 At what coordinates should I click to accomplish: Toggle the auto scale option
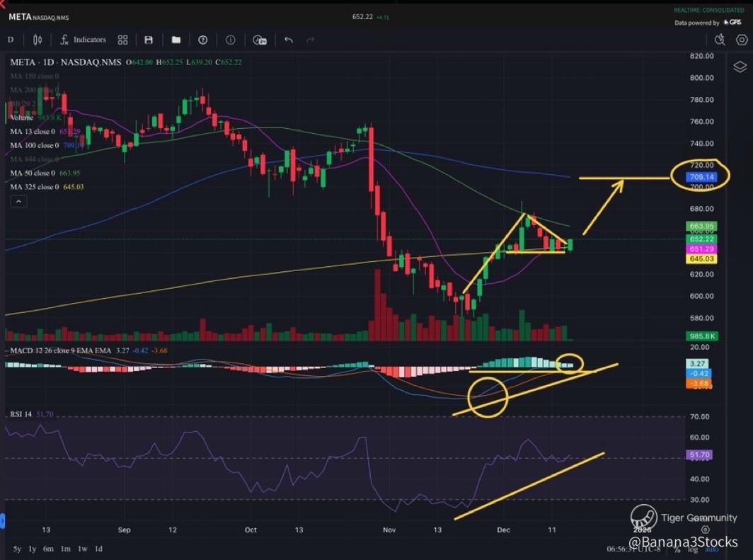coord(712,549)
